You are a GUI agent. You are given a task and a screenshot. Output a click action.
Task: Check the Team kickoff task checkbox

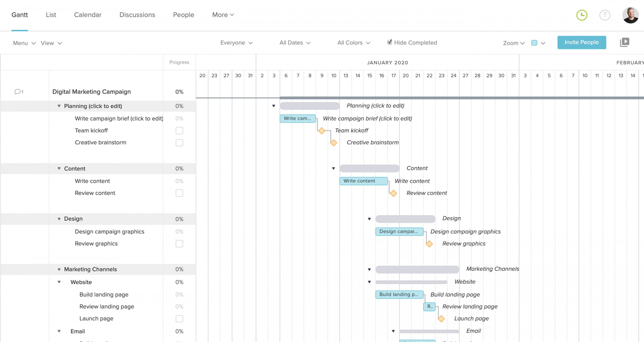coord(179,130)
